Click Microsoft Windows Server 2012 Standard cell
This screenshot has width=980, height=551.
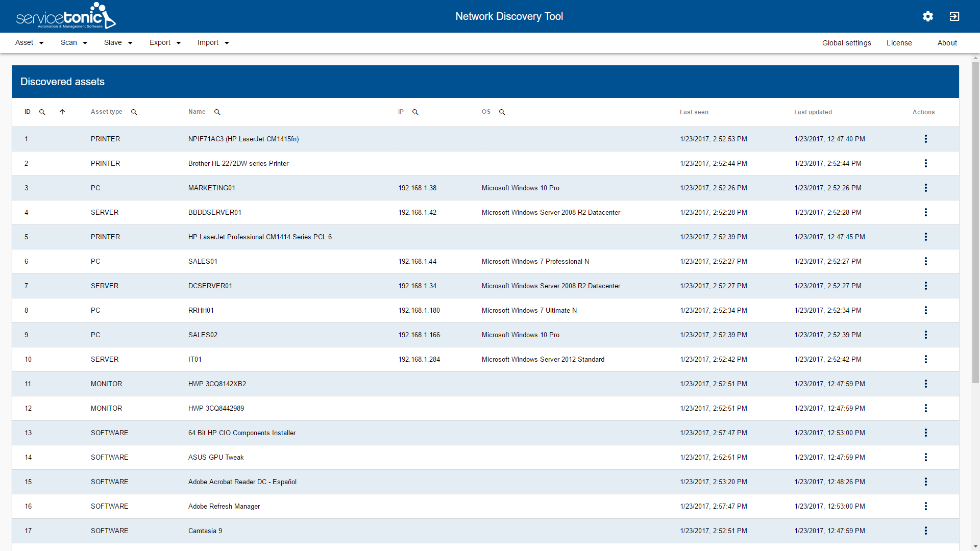pos(543,359)
